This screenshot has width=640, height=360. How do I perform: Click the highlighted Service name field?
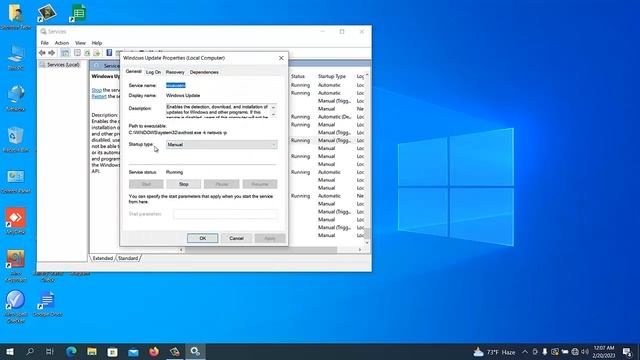tap(176, 85)
